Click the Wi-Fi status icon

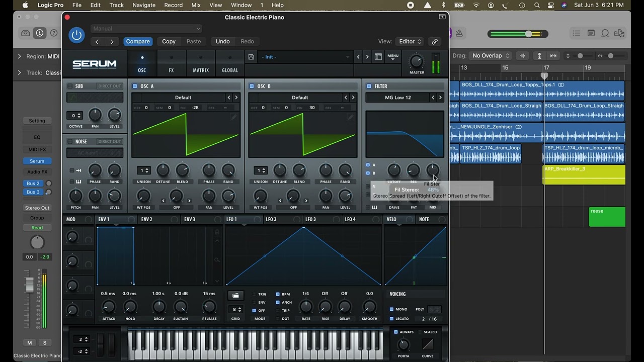tap(476, 5)
